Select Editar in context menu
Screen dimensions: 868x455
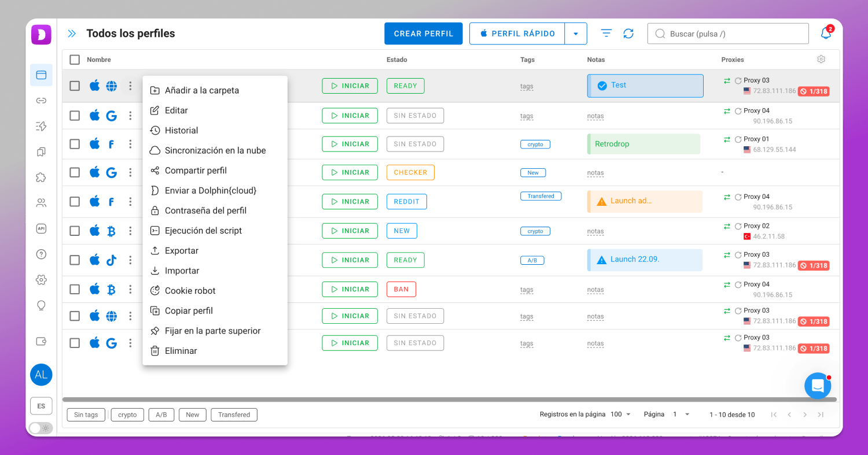pos(215,110)
